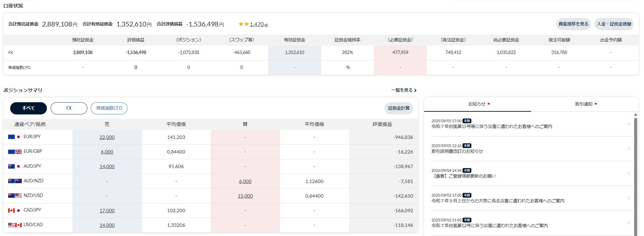This screenshot has height=236, width=644.
Task: Click the gold star points icon
Action: click(x=244, y=24)
